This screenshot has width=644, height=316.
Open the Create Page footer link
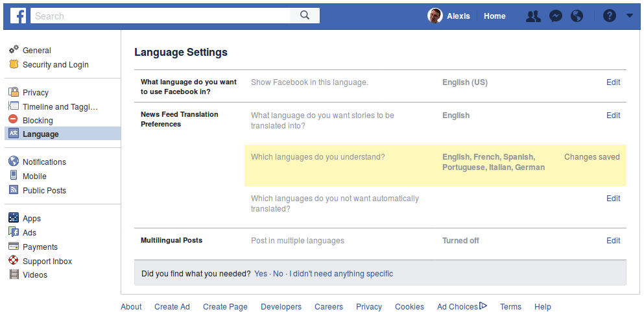coord(225,306)
